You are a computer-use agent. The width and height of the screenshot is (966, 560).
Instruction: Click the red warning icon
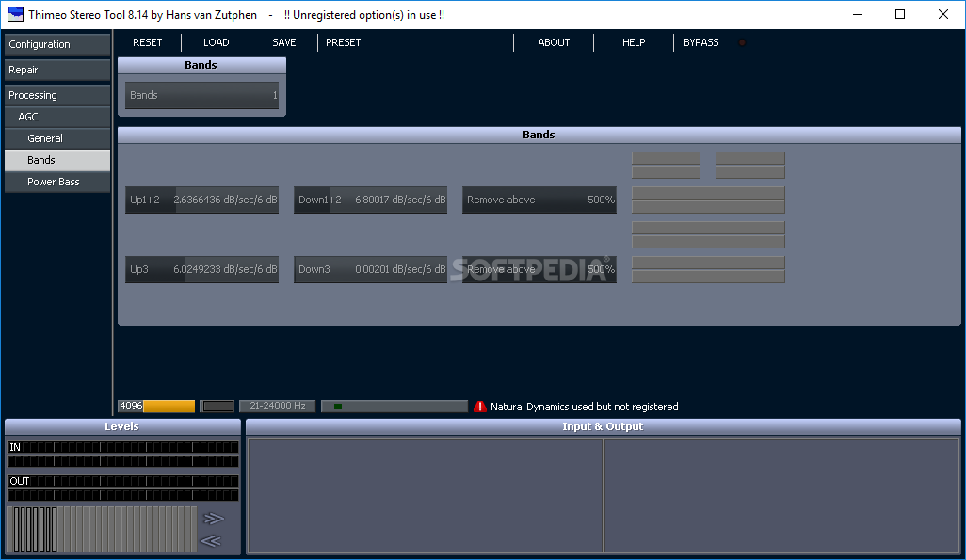(x=480, y=407)
